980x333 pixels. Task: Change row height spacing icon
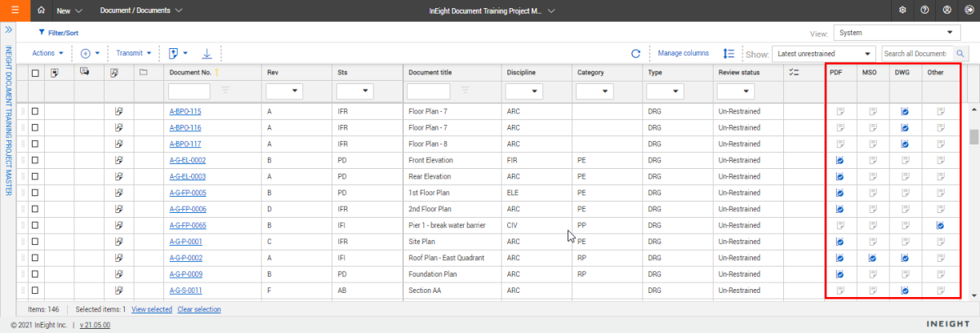728,53
